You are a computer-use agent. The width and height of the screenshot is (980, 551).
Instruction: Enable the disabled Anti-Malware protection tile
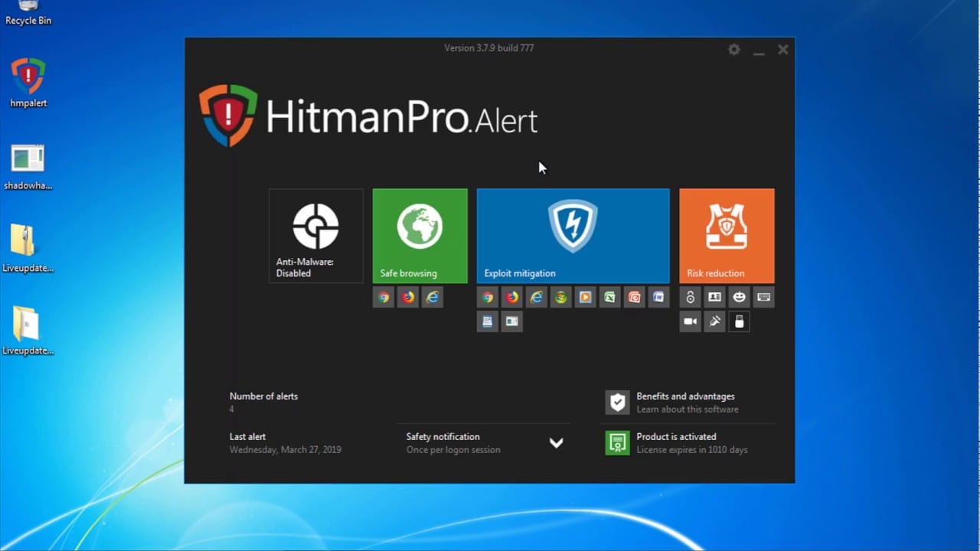(x=315, y=235)
